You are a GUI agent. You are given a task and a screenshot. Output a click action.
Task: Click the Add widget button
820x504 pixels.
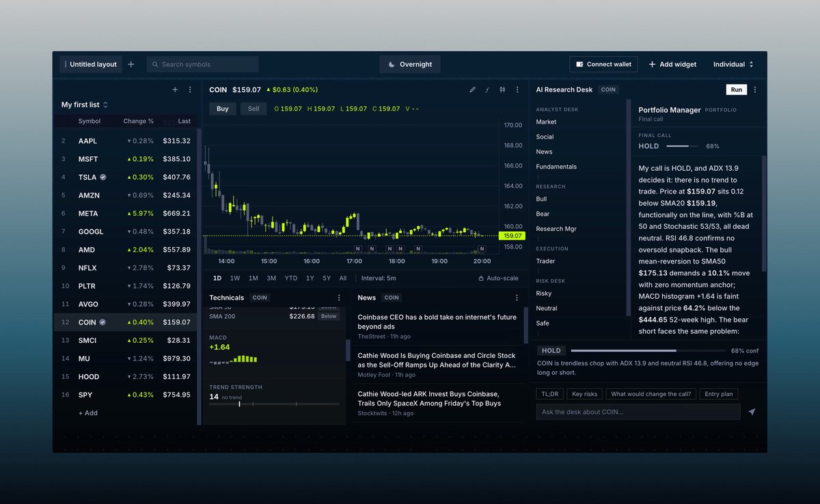pyautogui.click(x=672, y=64)
